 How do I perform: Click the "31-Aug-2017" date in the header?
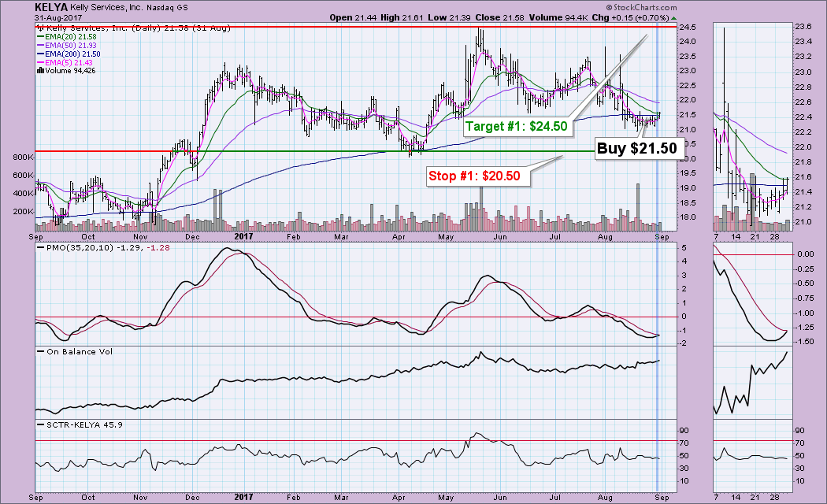[x=58, y=18]
